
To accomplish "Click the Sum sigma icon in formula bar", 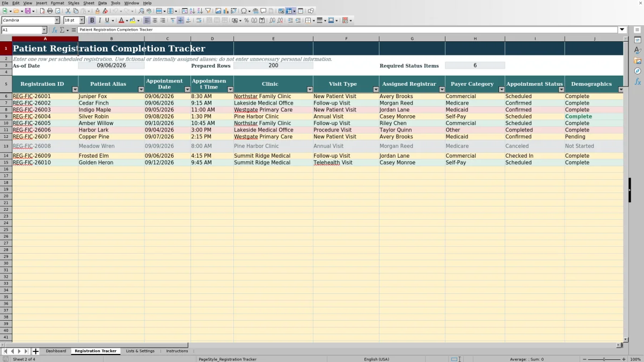I will (x=62, y=30).
